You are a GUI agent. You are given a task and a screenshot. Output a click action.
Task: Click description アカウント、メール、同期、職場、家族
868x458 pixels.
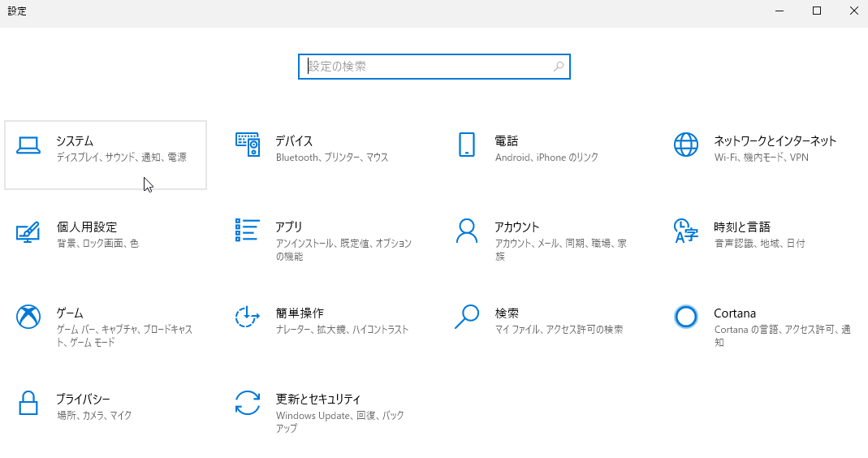click(x=561, y=250)
